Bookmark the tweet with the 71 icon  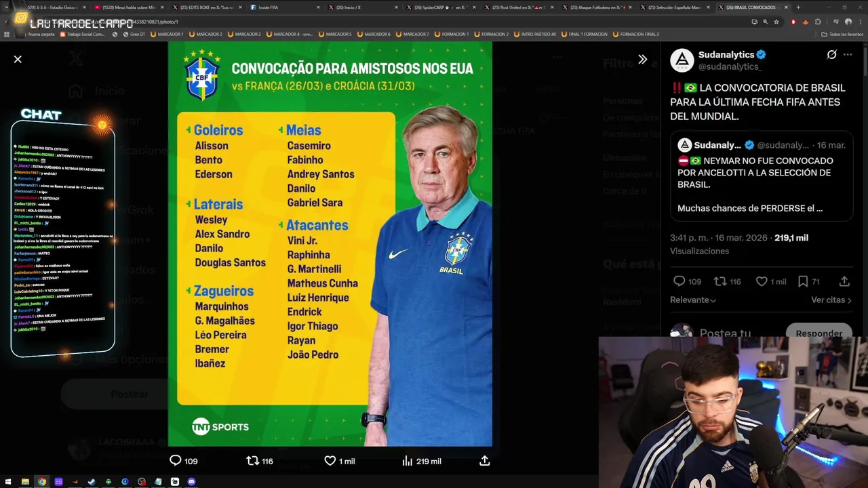pos(803,281)
